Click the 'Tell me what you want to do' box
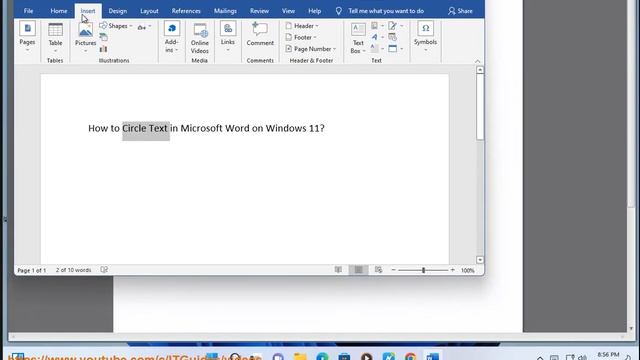Image resolution: width=640 pixels, height=360 pixels. coord(386,11)
